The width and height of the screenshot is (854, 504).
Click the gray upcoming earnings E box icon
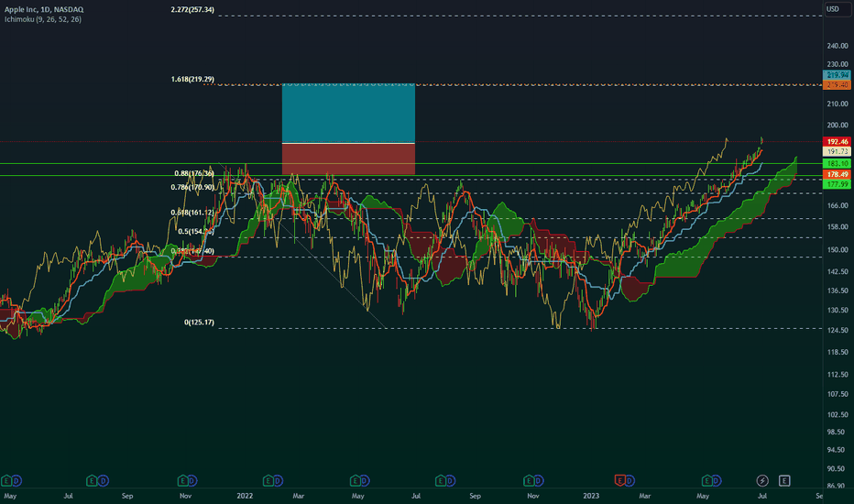point(784,480)
